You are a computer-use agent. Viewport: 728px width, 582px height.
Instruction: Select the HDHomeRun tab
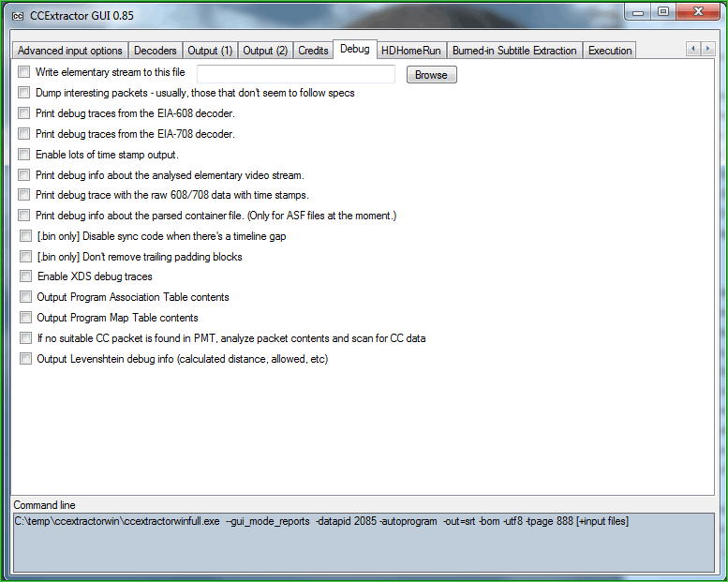410,51
